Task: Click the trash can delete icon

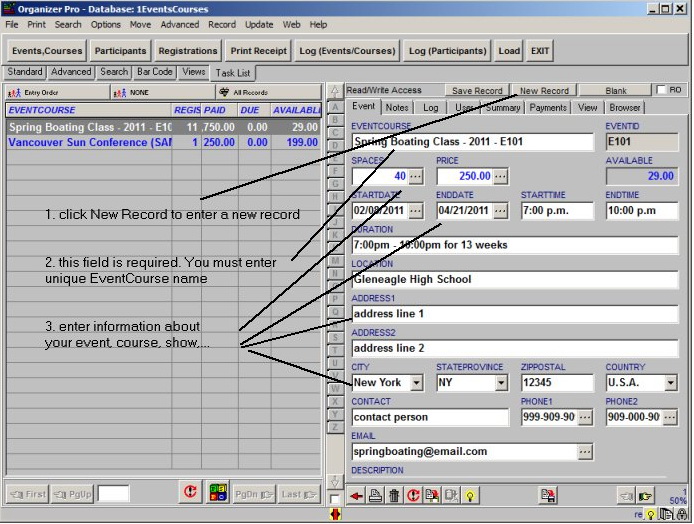Action: (394, 495)
